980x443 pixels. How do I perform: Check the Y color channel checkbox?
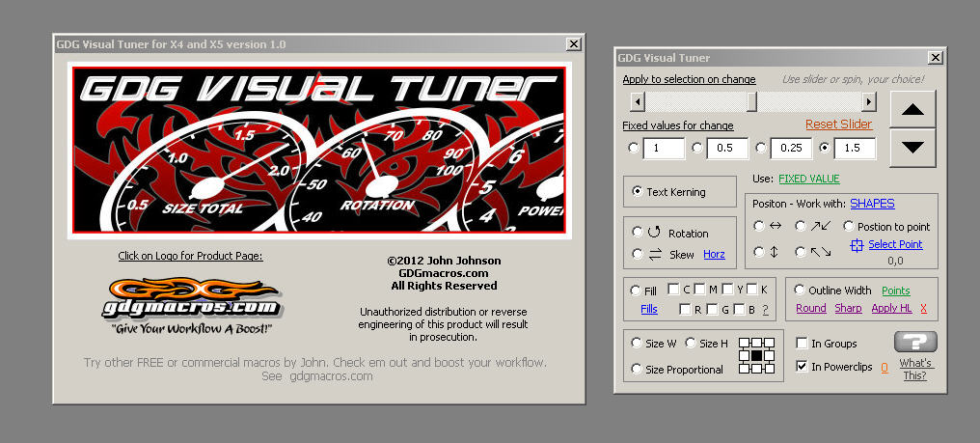point(727,290)
